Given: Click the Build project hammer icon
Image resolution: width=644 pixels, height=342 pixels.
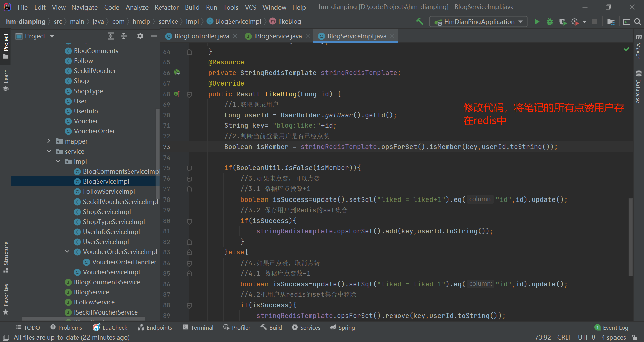Looking at the screenshot, I should pyautogui.click(x=420, y=22).
